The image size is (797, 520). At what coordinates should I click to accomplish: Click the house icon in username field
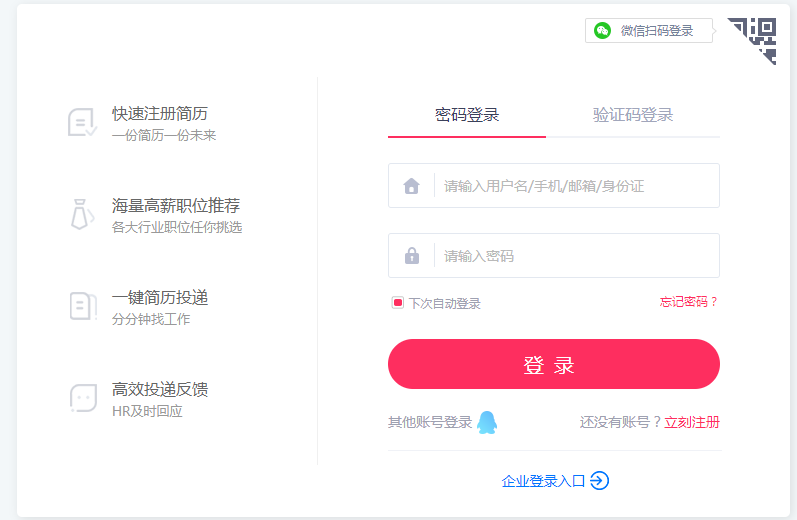[x=411, y=186]
